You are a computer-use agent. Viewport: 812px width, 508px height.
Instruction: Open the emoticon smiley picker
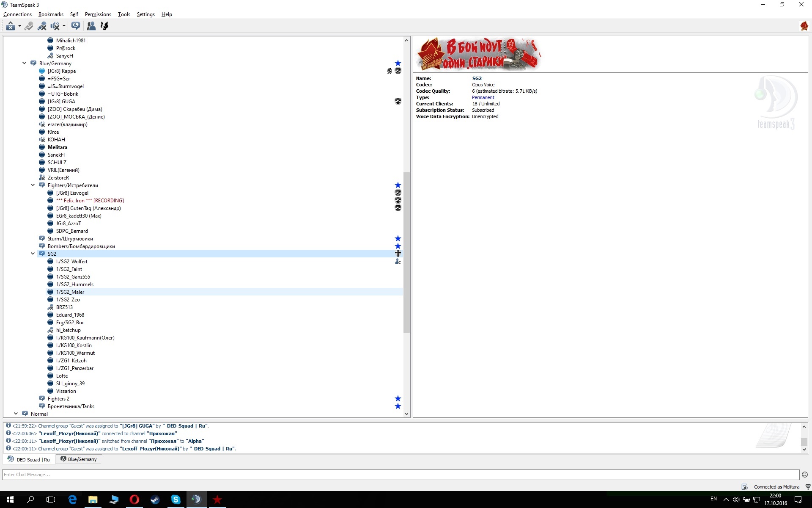804,475
